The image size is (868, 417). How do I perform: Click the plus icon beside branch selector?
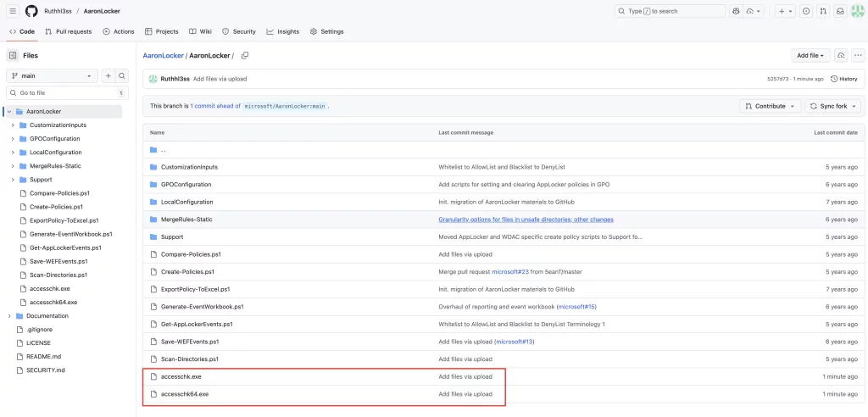coord(108,75)
